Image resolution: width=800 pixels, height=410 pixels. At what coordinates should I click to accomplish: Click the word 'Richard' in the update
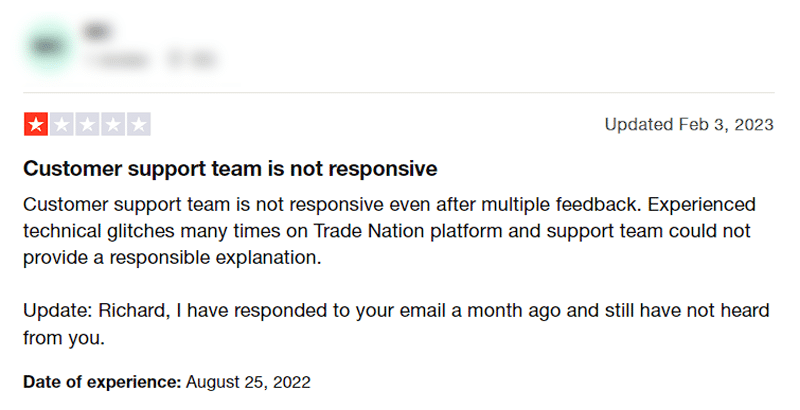pos(134,311)
